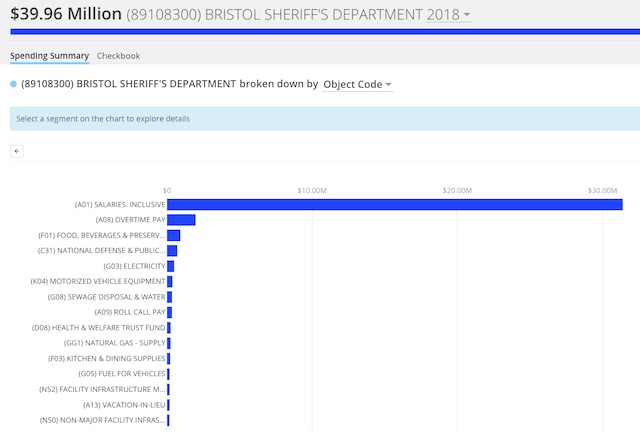Click the back arrow button above the chart
The image size is (640, 435).
(x=17, y=151)
